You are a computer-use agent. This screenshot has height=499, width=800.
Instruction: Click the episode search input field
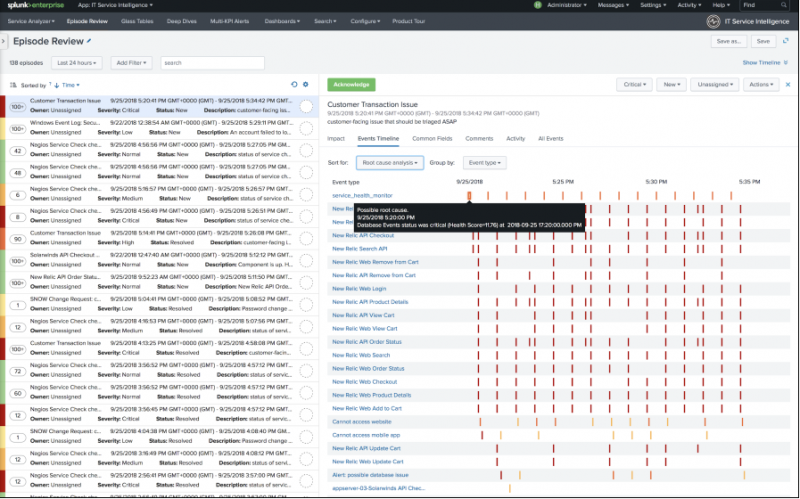(x=212, y=63)
